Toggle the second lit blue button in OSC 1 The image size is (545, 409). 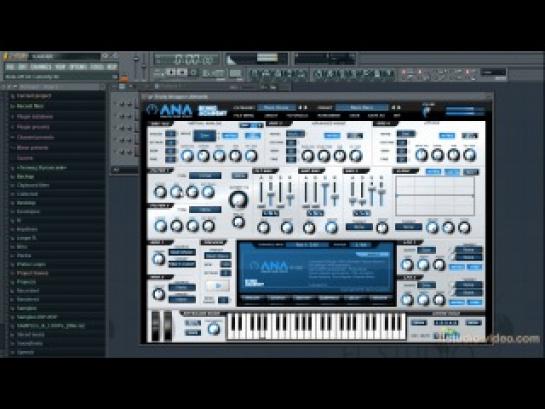tap(252, 136)
